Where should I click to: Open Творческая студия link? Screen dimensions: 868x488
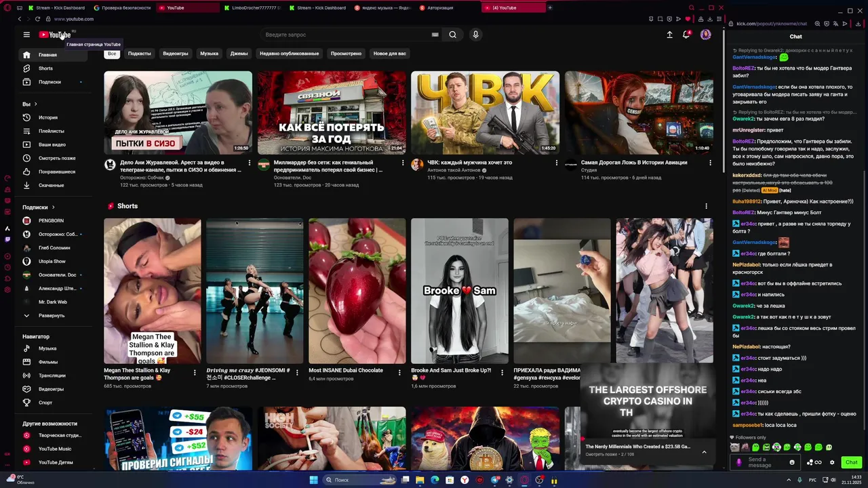click(x=53, y=435)
